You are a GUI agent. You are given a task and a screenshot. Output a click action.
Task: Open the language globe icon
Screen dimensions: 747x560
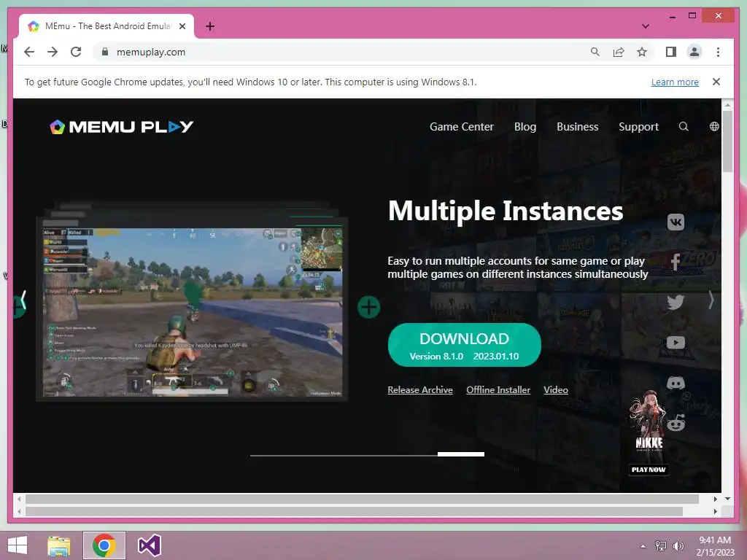pyautogui.click(x=714, y=127)
